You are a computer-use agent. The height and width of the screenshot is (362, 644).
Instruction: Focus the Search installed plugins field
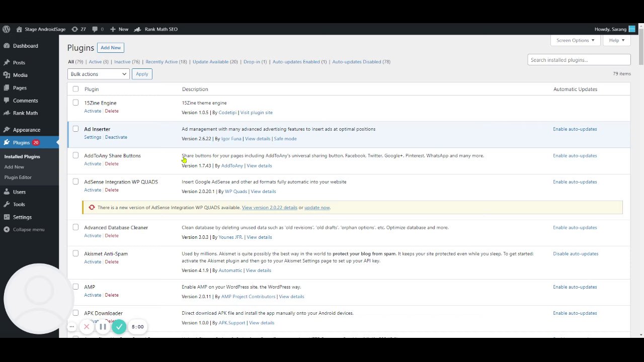[x=579, y=60]
